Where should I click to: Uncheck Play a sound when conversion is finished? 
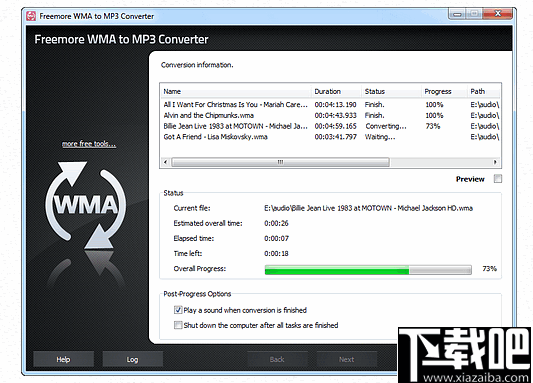[178, 310]
